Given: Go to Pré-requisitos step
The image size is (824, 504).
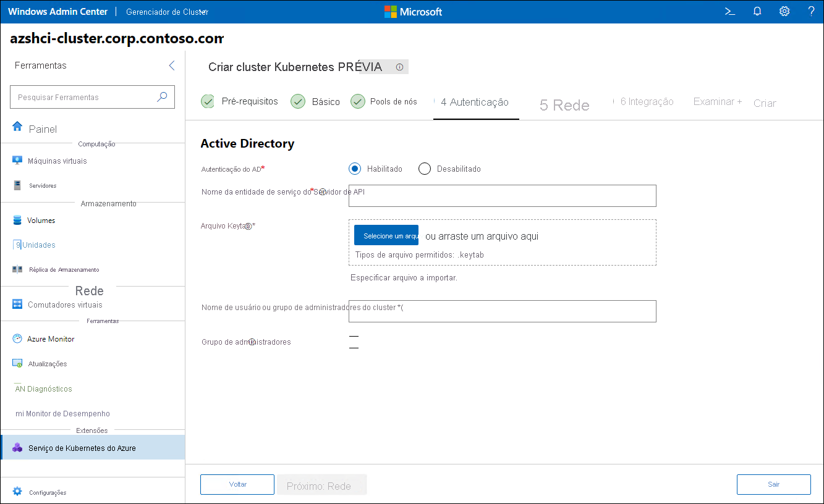Looking at the screenshot, I should 240,101.
